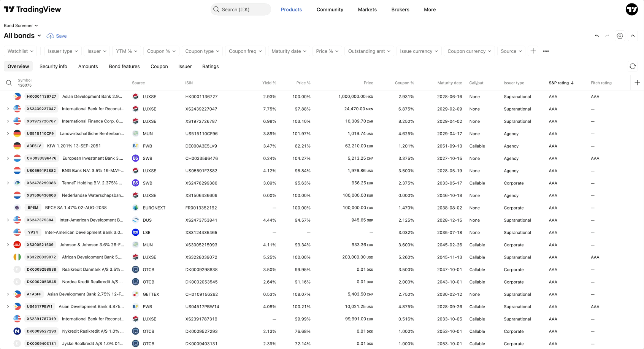
Task: Click GETTEX source icon in A1ASFF row
Action: pos(135,294)
